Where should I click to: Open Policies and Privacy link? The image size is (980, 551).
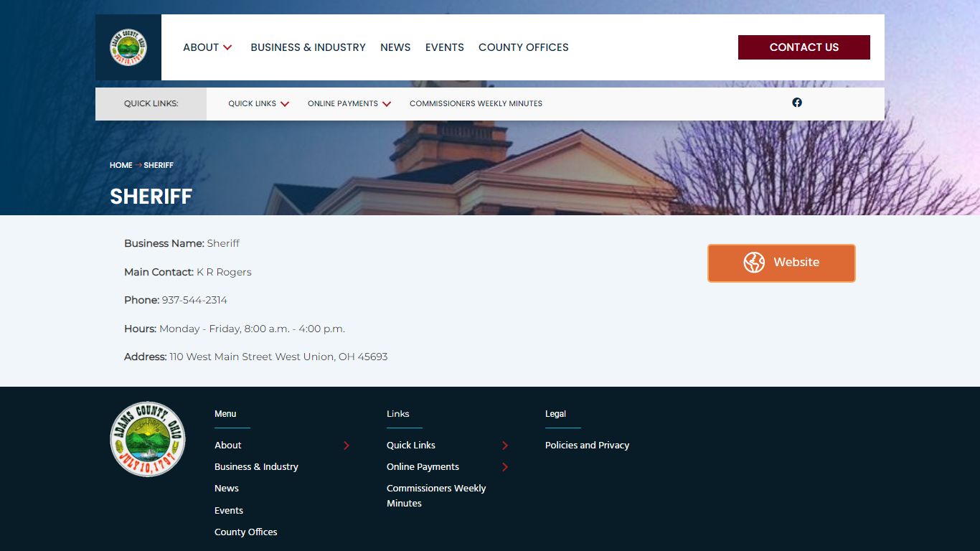[x=587, y=446]
